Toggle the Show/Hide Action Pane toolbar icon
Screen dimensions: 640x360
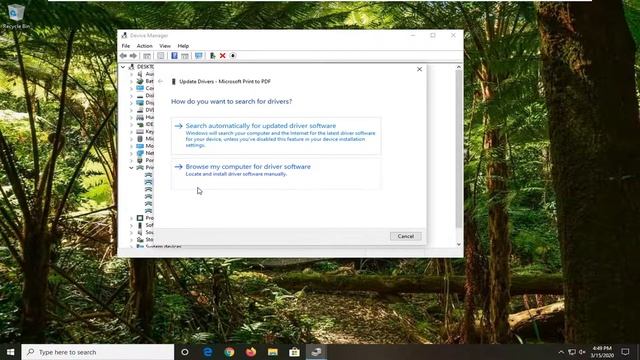click(x=185, y=56)
